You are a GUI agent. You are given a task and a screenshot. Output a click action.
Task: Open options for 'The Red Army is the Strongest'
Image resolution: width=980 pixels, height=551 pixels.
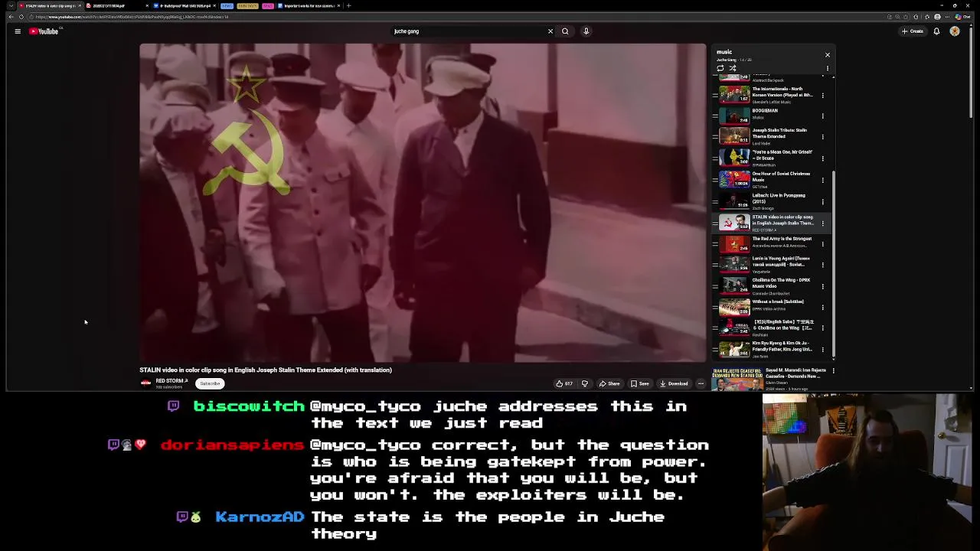[823, 244]
